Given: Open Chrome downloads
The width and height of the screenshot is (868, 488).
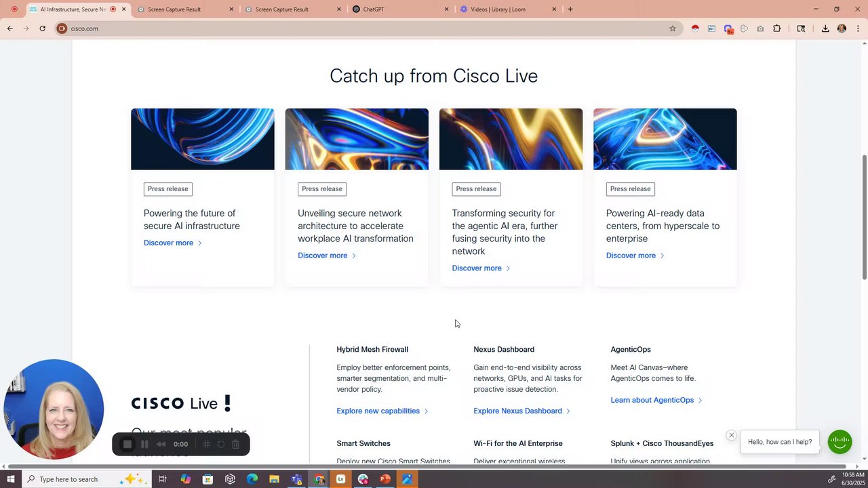Looking at the screenshot, I should pos(825,28).
